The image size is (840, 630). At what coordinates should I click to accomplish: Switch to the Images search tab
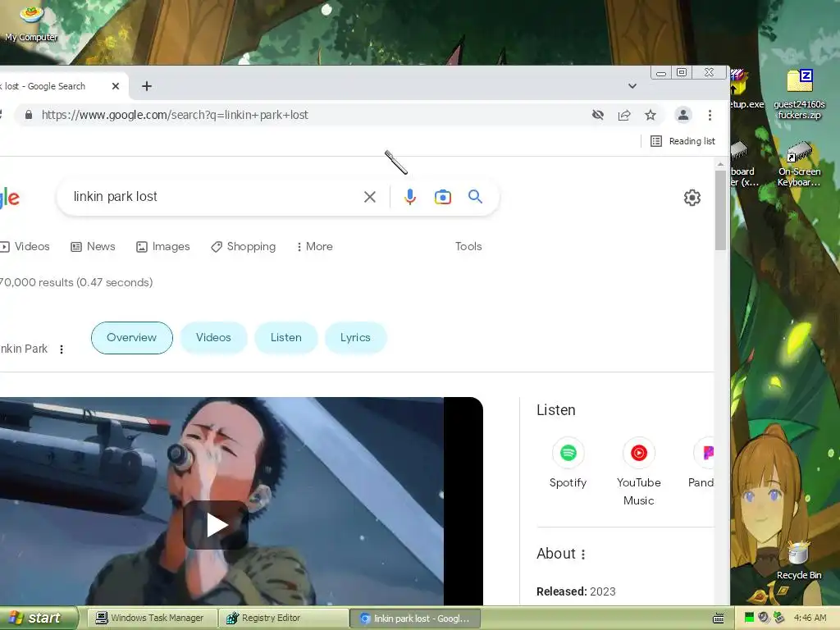163,246
